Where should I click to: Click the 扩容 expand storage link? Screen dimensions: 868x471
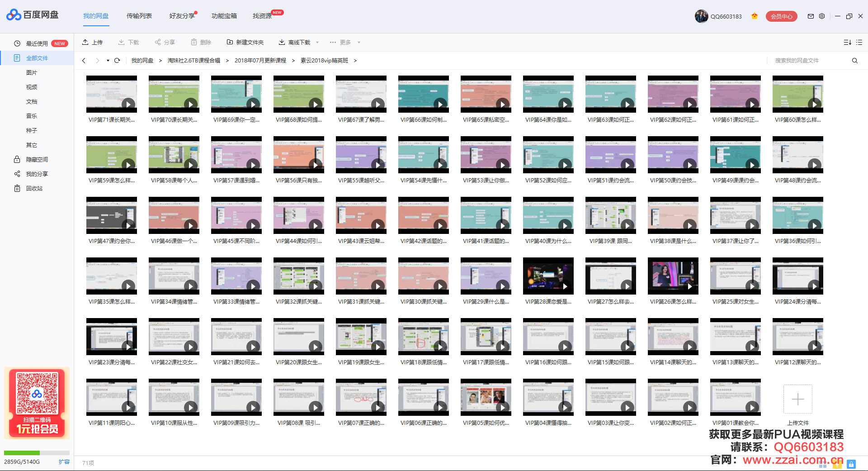tap(64, 461)
